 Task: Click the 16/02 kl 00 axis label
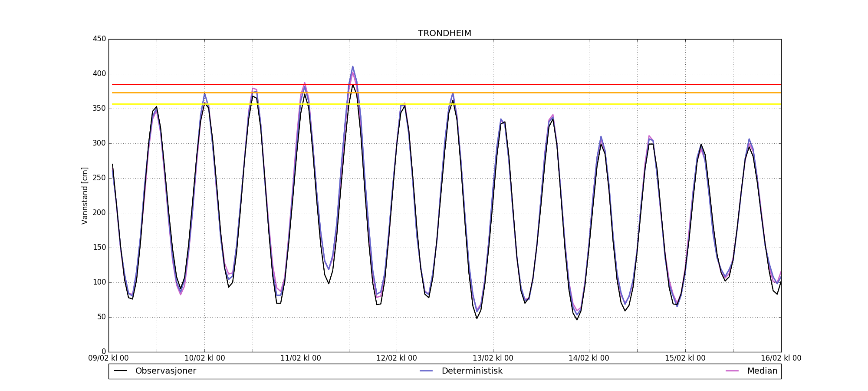click(781, 358)
